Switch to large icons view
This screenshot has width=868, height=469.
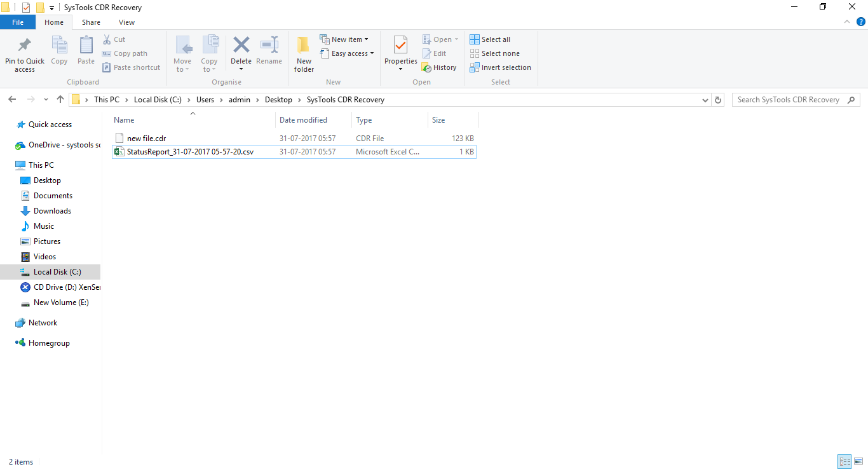(x=858, y=462)
